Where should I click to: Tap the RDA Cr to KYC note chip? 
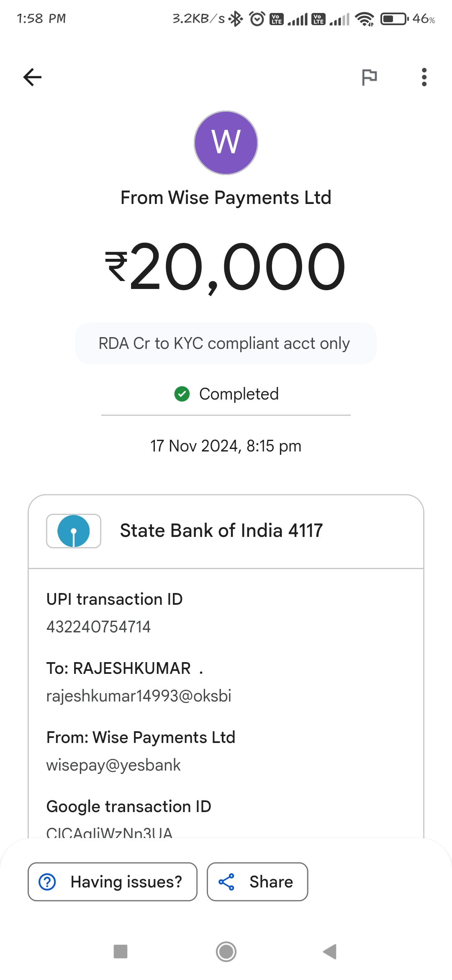pos(226,343)
